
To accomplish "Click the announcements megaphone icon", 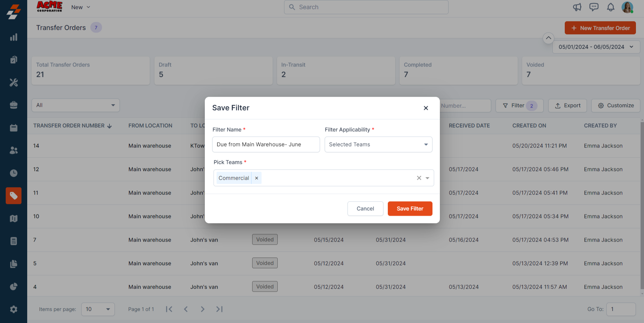I will 577,7.
